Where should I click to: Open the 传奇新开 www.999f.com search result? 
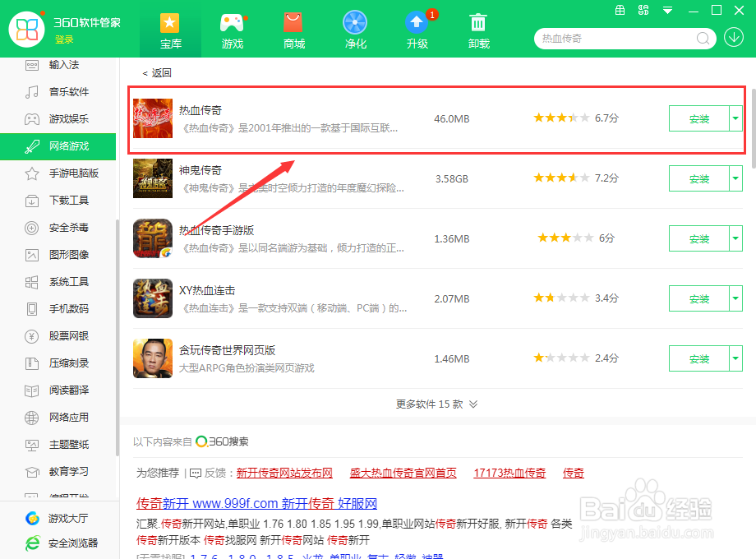tap(256, 504)
